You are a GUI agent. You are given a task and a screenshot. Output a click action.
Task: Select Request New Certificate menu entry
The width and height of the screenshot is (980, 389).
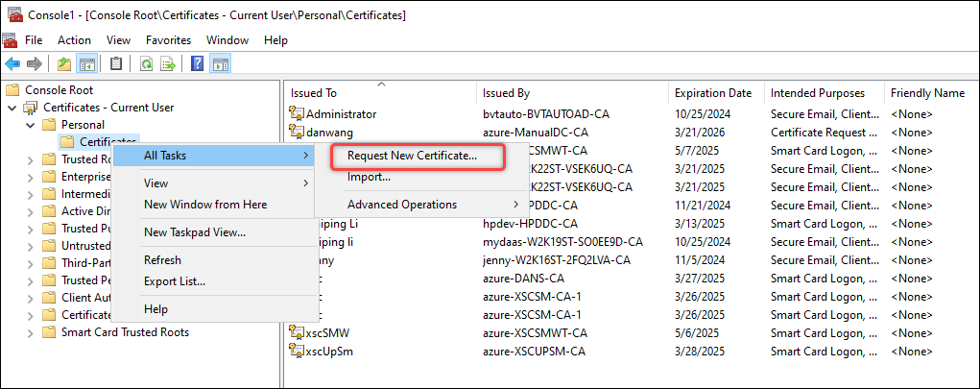coord(412,156)
